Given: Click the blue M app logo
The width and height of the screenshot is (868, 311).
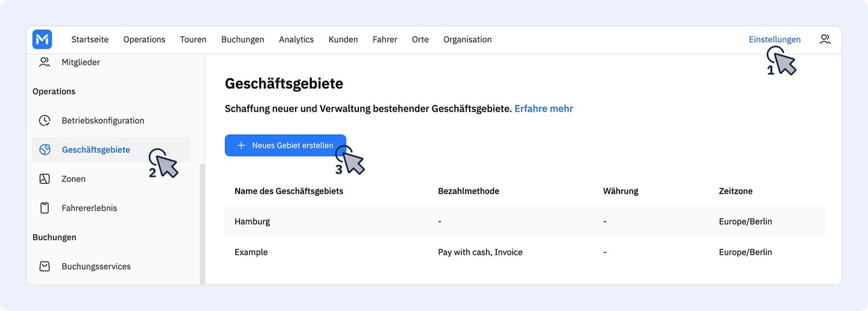Looking at the screenshot, I should (42, 39).
